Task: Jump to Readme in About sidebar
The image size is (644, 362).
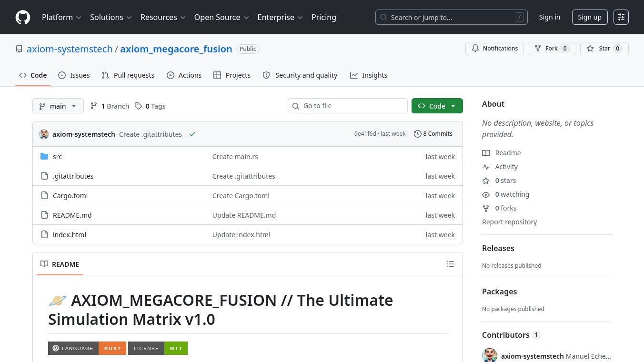Action: point(502,153)
